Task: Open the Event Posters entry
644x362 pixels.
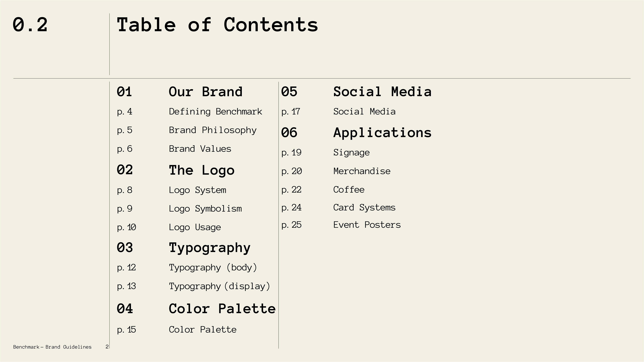Action: pyautogui.click(x=367, y=225)
